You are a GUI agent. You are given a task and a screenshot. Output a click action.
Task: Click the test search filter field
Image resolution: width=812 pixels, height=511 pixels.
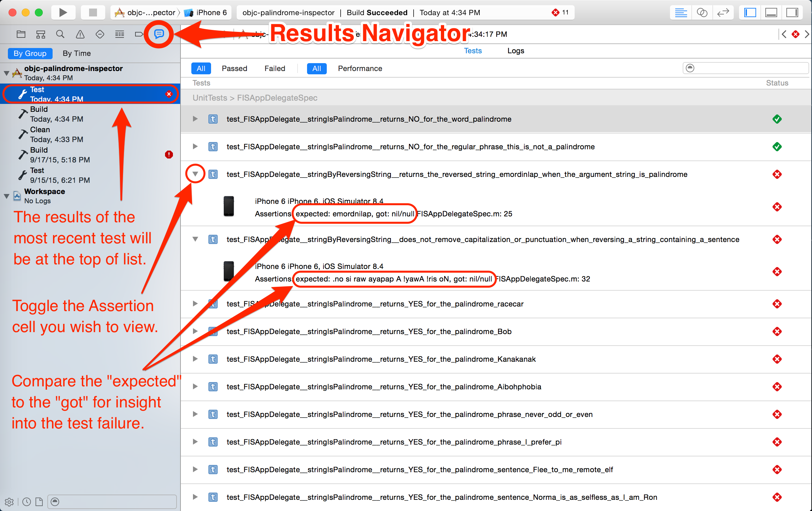coord(749,68)
